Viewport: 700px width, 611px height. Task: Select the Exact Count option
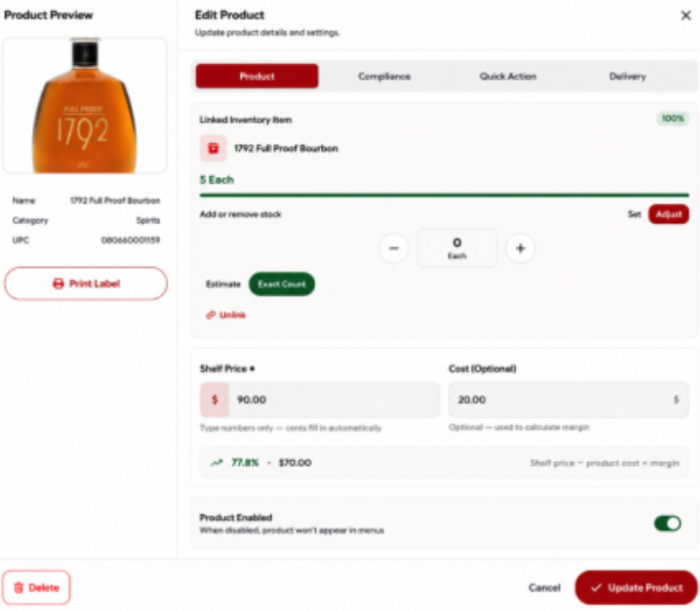[281, 284]
